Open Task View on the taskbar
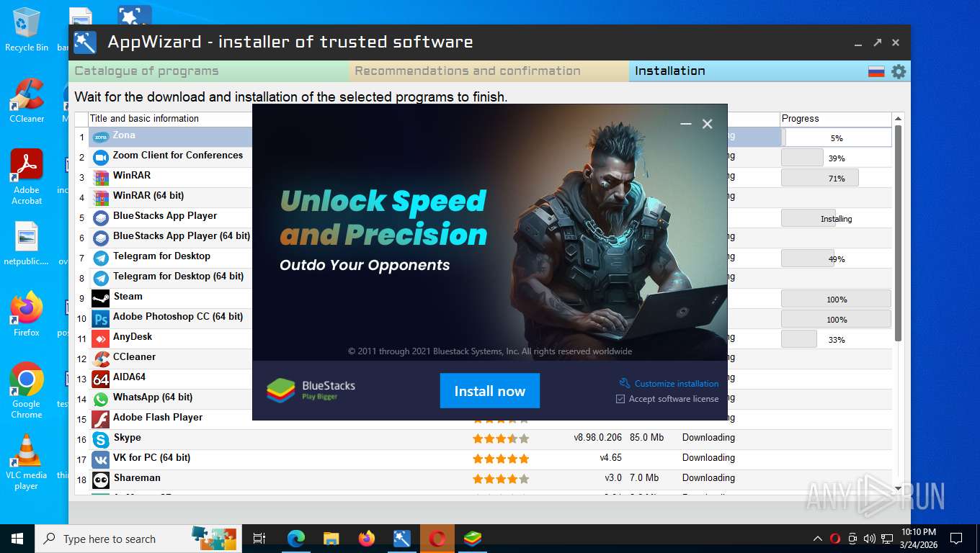This screenshot has height=553, width=980. [x=259, y=539]
